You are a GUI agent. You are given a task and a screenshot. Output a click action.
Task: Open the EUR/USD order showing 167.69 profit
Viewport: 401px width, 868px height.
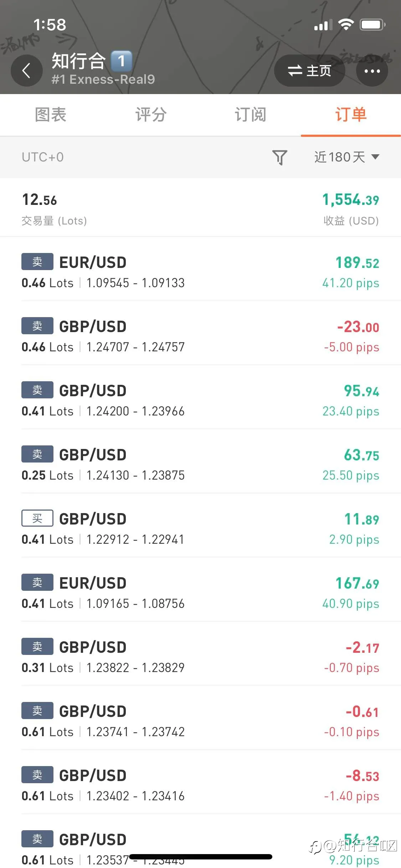click(200, 593)
